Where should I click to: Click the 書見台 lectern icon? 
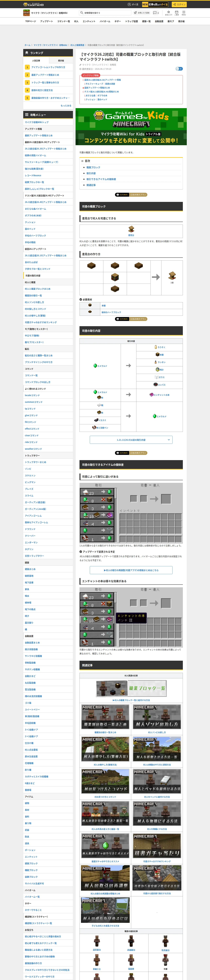pos(131,229)
